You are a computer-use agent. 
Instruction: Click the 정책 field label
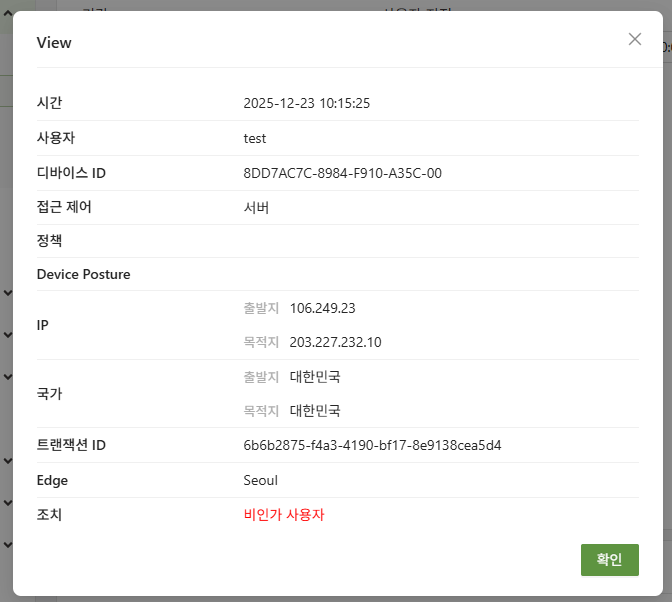pos(50,241)
